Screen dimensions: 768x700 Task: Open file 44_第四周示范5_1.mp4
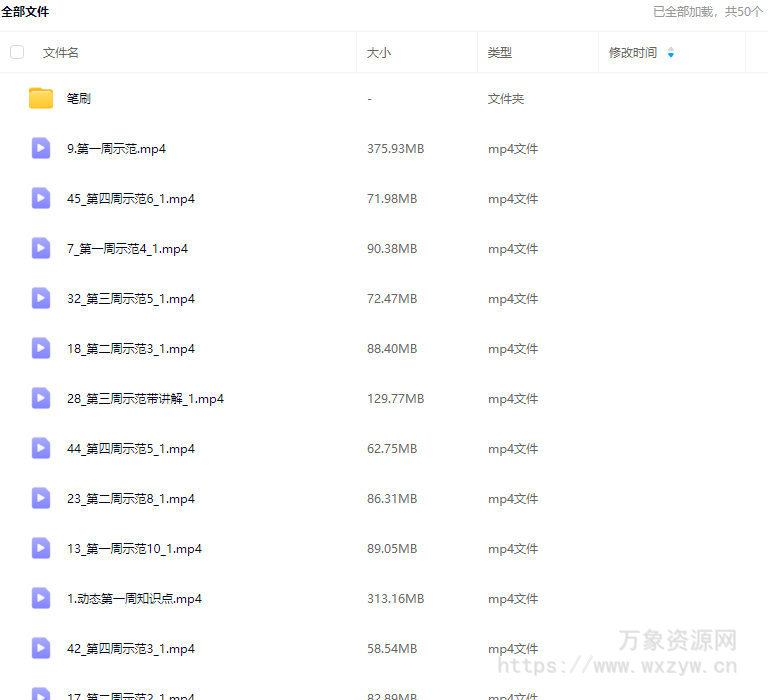point(131,449)
